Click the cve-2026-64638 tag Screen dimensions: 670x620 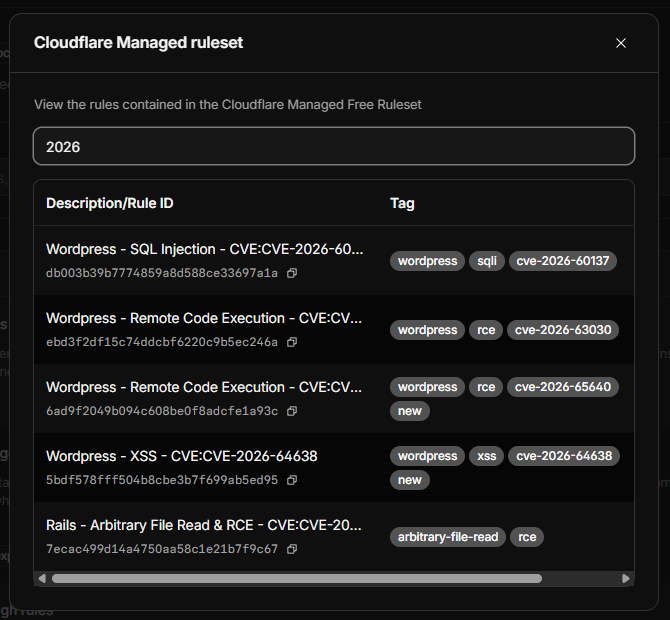click(x=564, y=456)
